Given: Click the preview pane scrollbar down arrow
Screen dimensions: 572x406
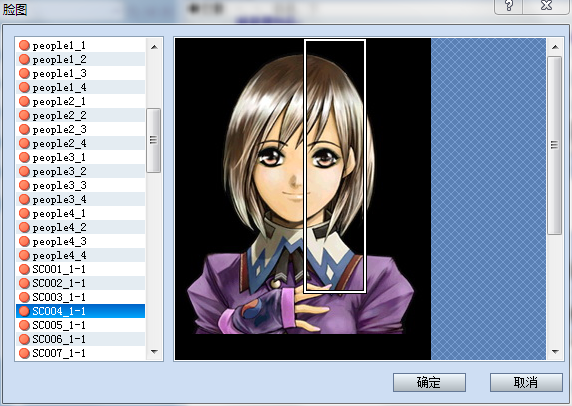Looking at the screenshot, I should tap(555, 352).
